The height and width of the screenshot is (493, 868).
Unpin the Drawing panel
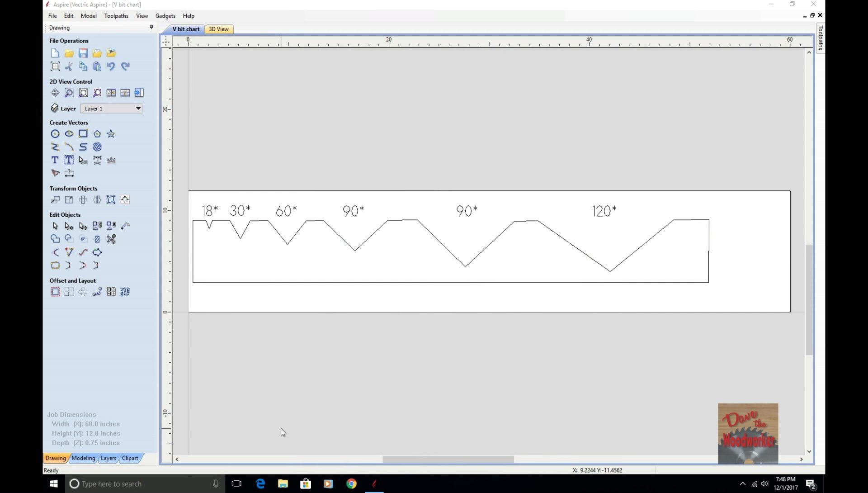151,27
